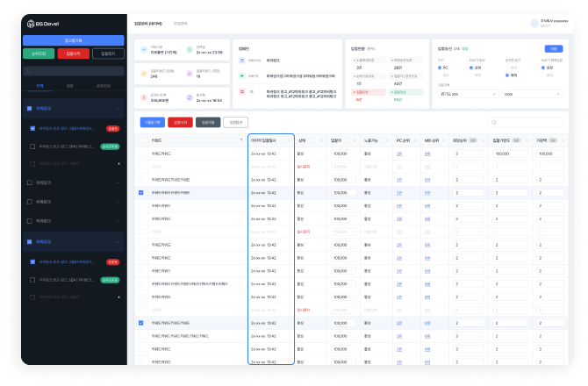Click the blue checkmark icon in stats card
Viewport: 588px width, 386px height.
144,50
